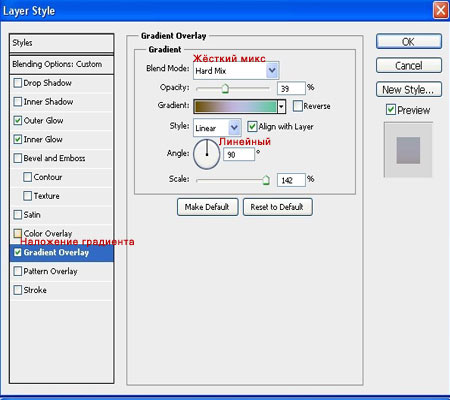Click the Cancel button
The height and width of the screenshot is (400, 450).
pos(409,65)
